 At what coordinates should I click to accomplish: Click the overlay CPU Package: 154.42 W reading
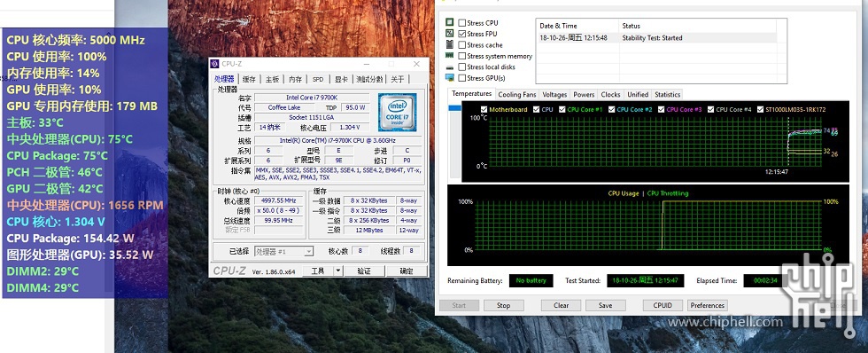coord(70,239)
